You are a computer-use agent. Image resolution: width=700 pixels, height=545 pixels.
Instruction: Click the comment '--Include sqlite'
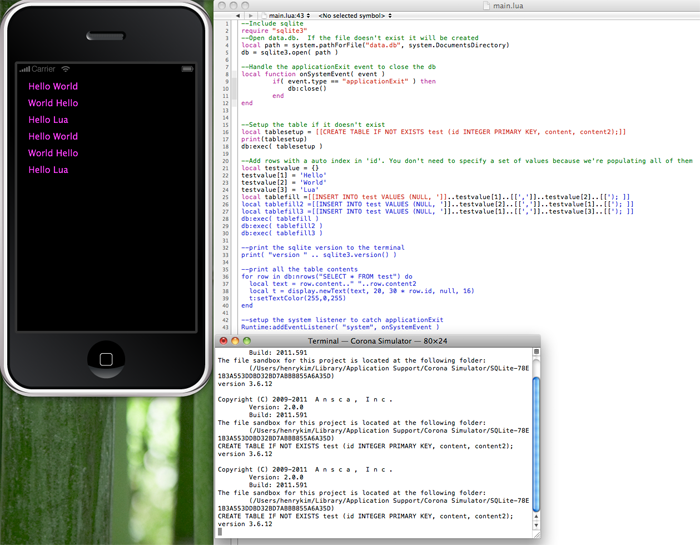(x=272, y=24)
